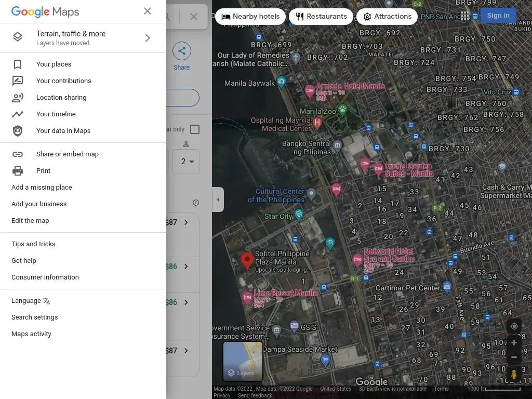Click the my location target icon
Screen dimensions: 532x399
[x=514, y=326]
